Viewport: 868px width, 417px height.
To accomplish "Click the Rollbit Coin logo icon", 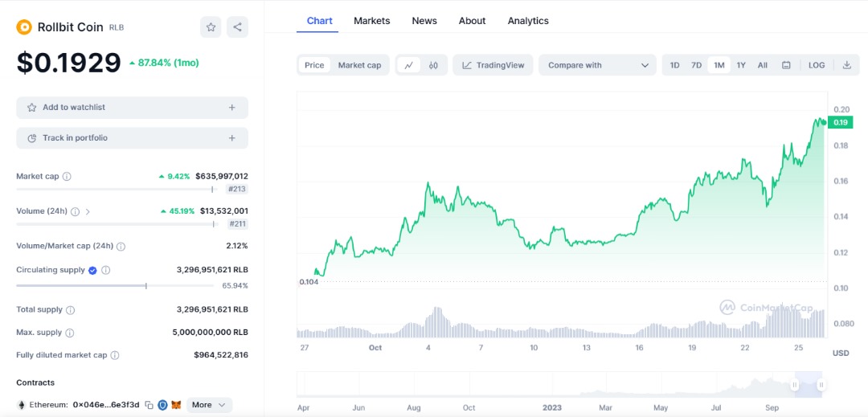I will coord(24,27).
